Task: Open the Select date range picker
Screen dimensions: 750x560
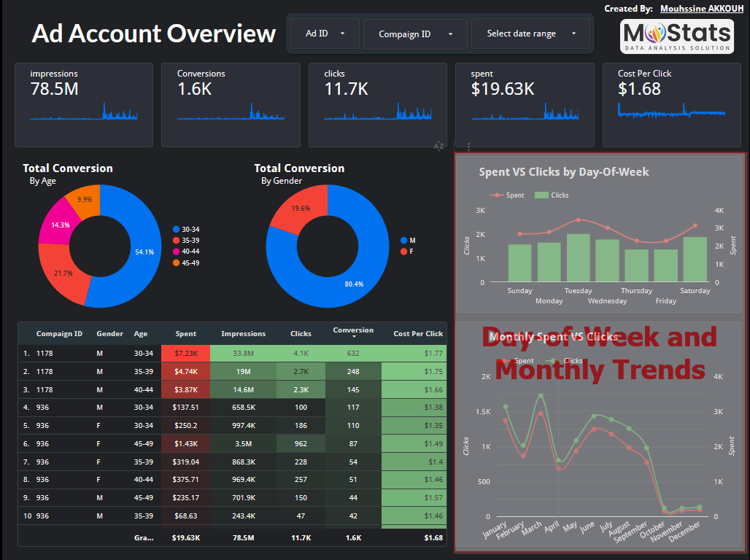Action: [x=531, y=34]
